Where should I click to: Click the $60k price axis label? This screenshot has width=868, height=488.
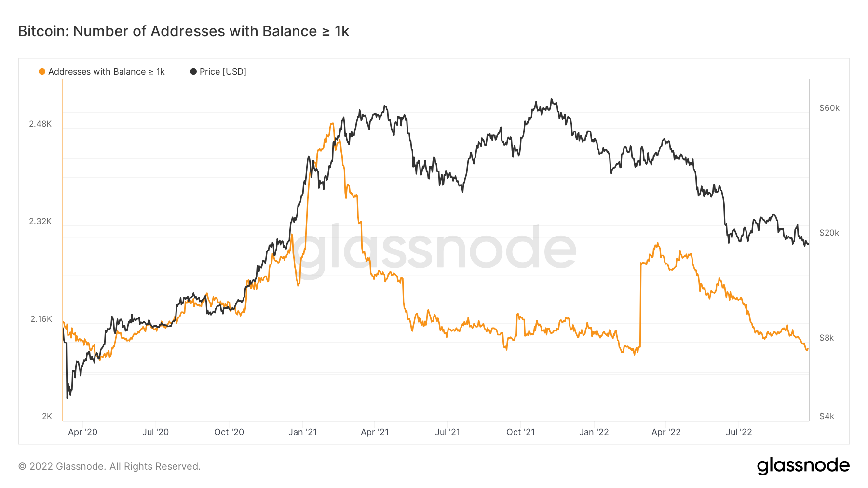829,108
